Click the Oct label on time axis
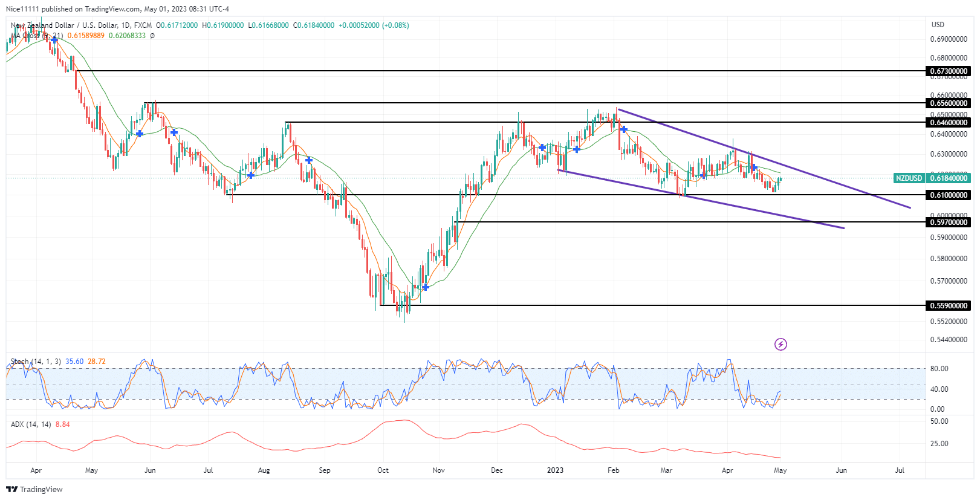The height and width of the screenshot is (500, 980). coord(383,470)
